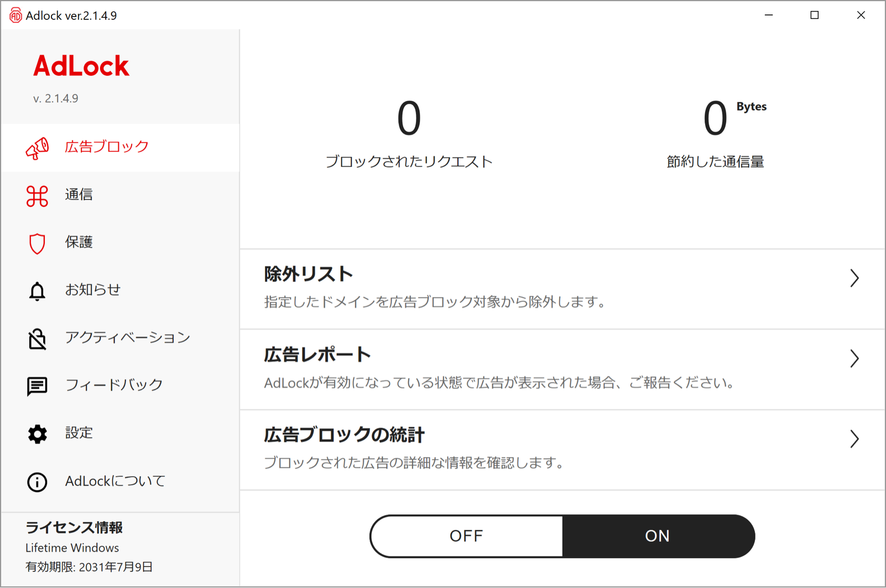Viewport: 886px width, 588px height.
Task: Open the 広告レポート heading
Action: click(x=317, y=355)
